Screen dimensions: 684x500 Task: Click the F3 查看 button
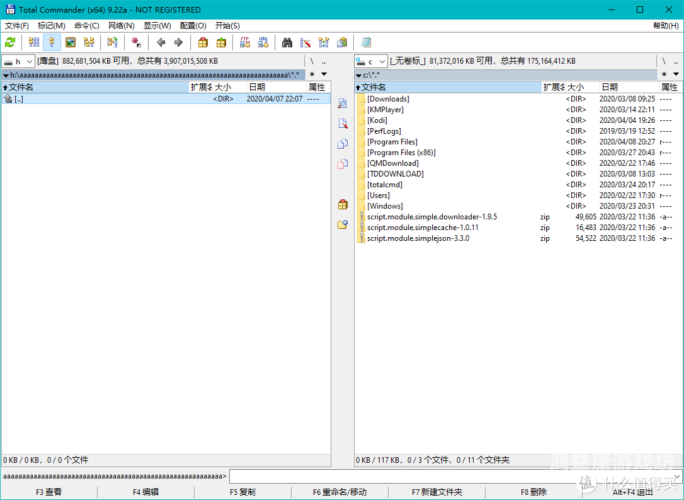point(49,492)
